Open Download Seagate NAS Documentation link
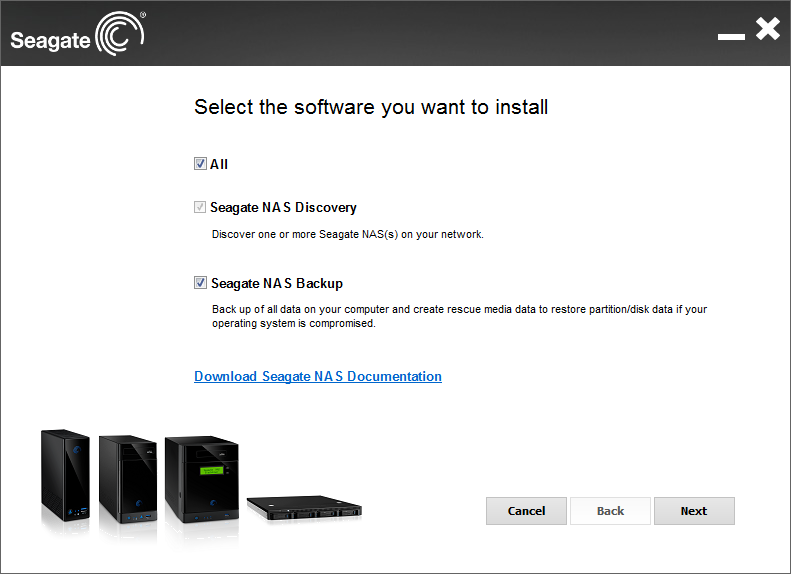This screenshot has height=574, width=791. pyautogui.click(x=318, y=376)
